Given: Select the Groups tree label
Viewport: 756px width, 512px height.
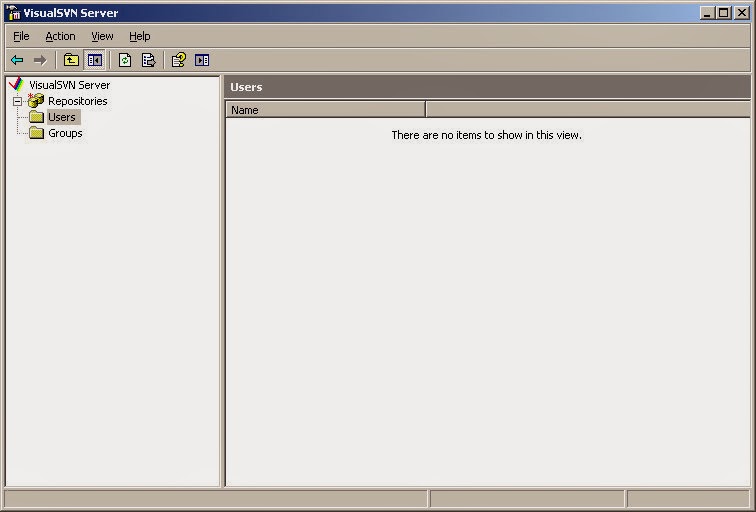Looking at the screenshot, I should [65, 133].
